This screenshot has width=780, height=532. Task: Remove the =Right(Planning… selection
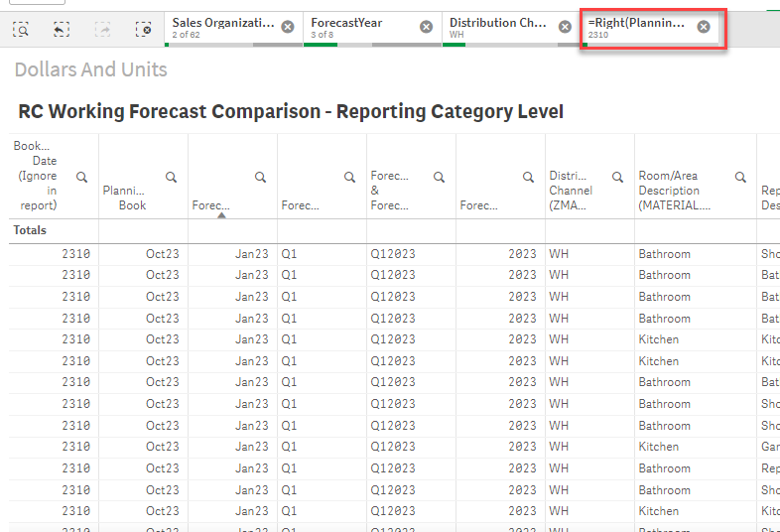click(x=704, y=27)
